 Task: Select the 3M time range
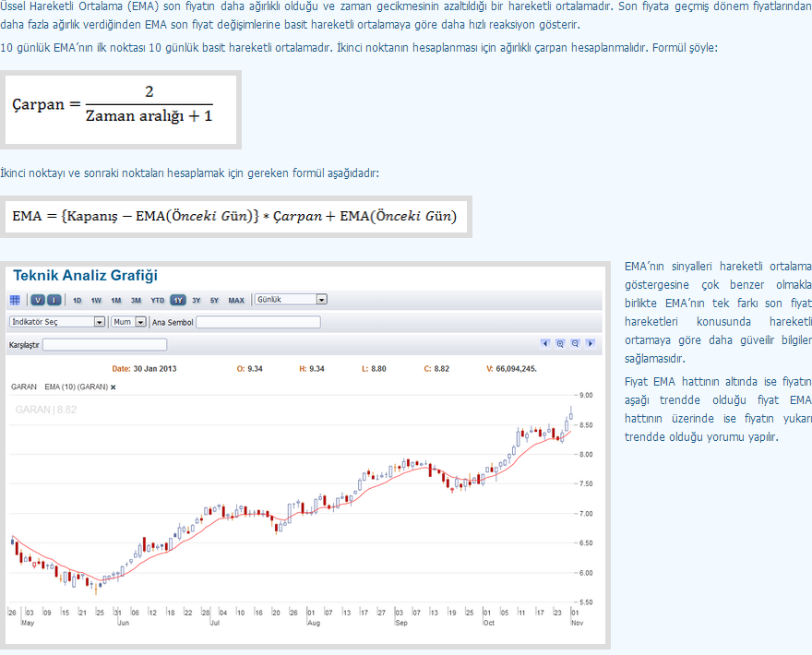click(x=136, y=301)
